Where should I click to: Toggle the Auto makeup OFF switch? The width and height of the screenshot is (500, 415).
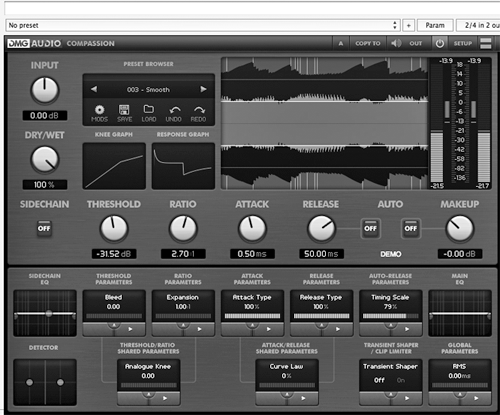411,229
